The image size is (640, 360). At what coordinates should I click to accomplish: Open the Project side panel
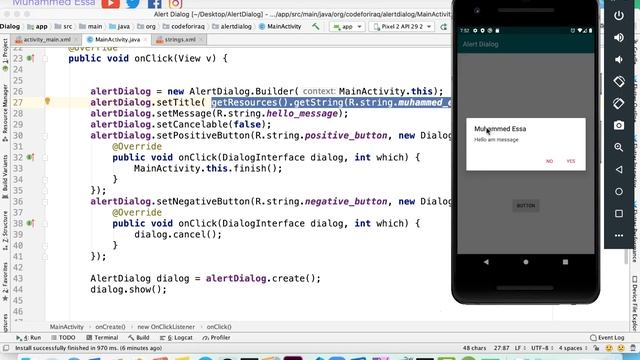pos(5,54)
